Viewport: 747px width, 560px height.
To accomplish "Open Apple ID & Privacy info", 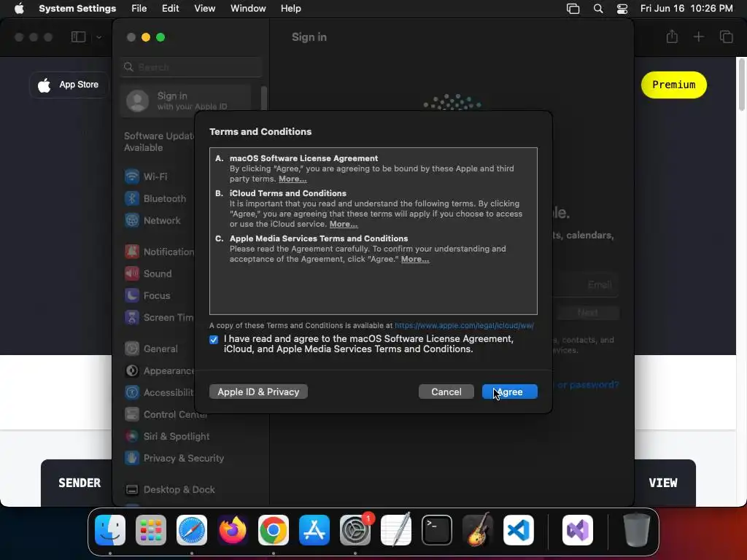I will (258, 392).
